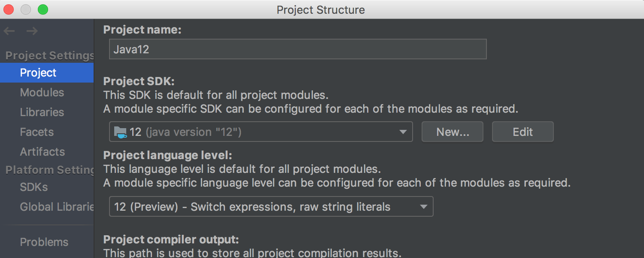Click the Edit button next to SDK
The width and height of the screenshot is (644, 258).
(522, 132)
